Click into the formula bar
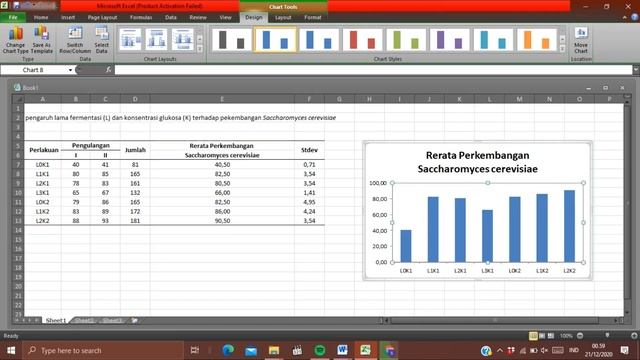Viewport: 640px width, 360px height. 373,70
